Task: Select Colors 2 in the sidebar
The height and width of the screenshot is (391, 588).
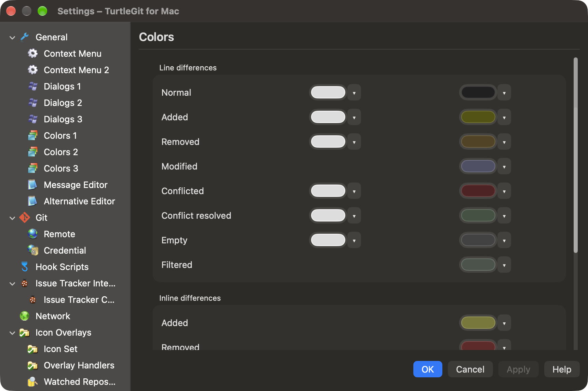Action: click(61, 152)
